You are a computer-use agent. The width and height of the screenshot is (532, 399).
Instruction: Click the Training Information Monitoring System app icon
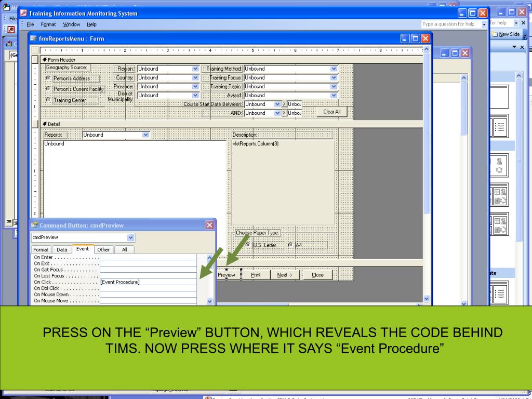tap(23, 13)
